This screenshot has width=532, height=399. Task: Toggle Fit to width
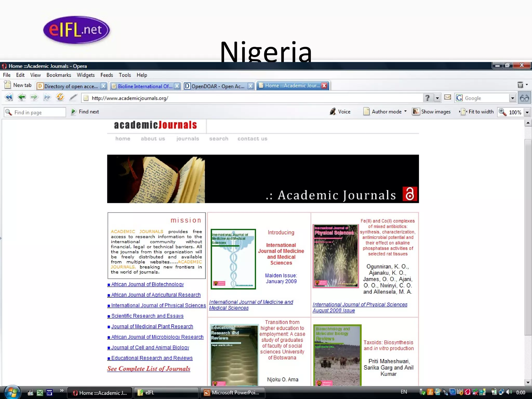pyautogui.click(x=477, y=111)
